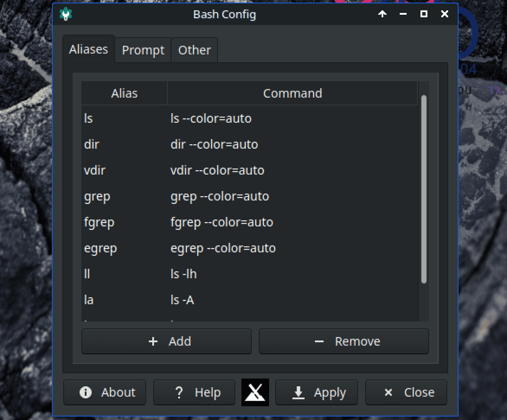Viewport: 507px width, 420px height.
Task: Maximize the Bash Config window
Action: [x=424, y=14]
